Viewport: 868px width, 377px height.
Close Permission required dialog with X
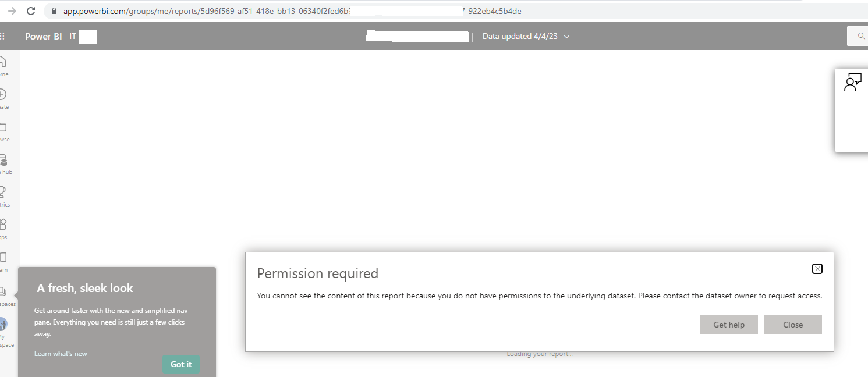(817, 269)
